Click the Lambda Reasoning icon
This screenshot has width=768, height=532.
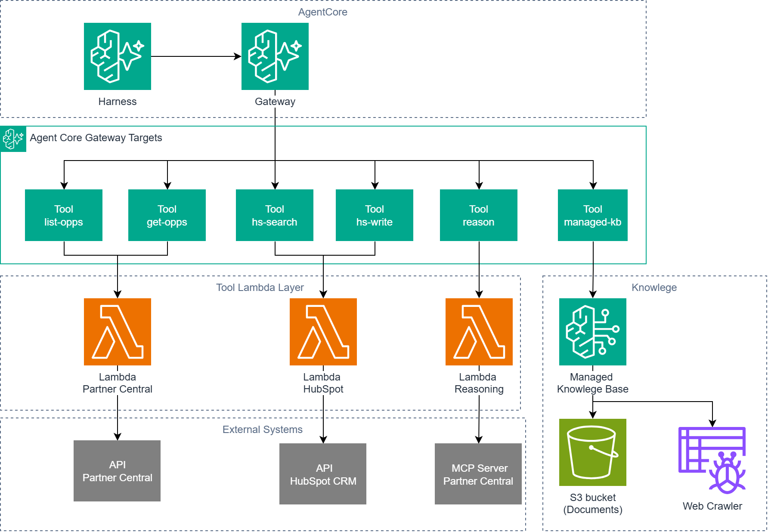[479, 332]
